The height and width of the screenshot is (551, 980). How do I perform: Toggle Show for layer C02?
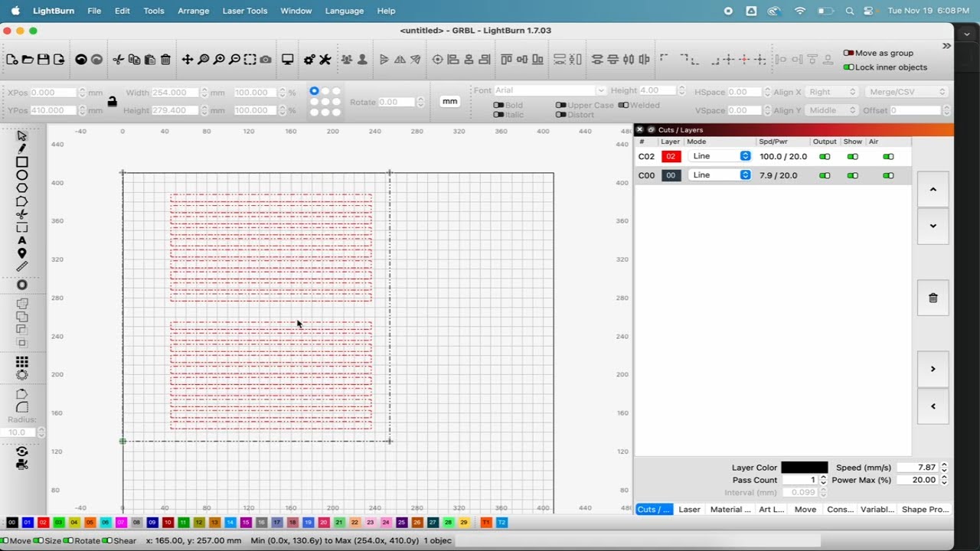[852, 157]
